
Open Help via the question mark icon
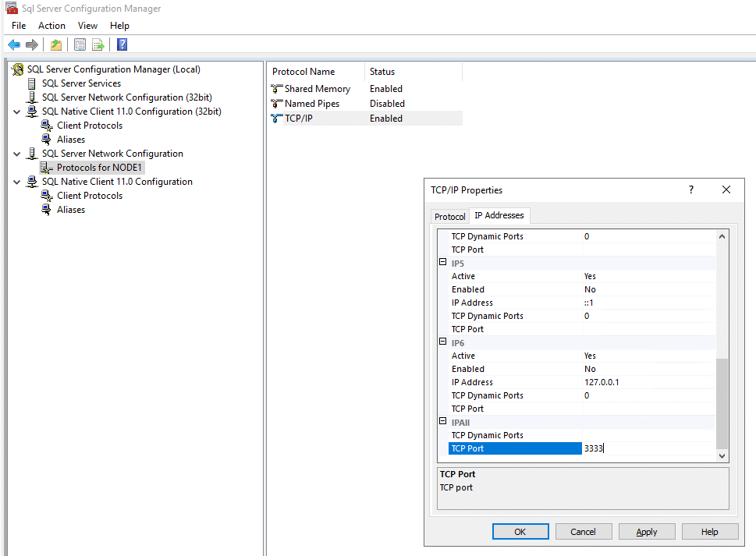tap(121, 44)
